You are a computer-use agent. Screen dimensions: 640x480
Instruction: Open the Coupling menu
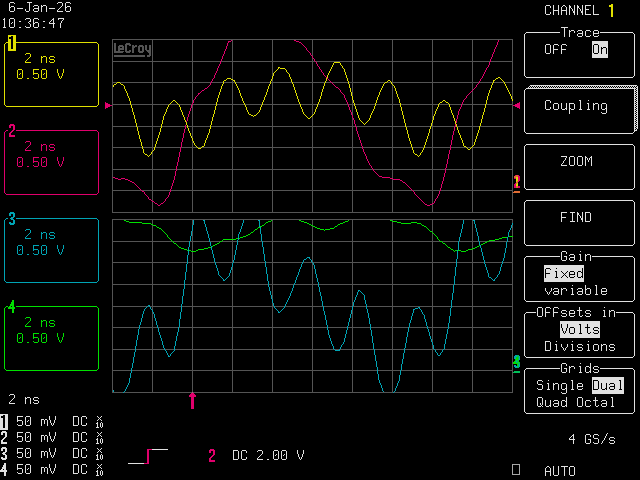tap(575, 106)
